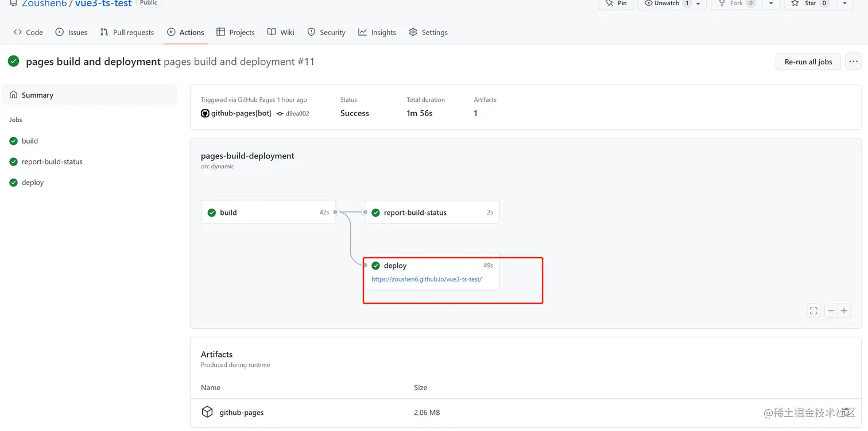Click the deploy node title in graph

(x=395, y=265)
